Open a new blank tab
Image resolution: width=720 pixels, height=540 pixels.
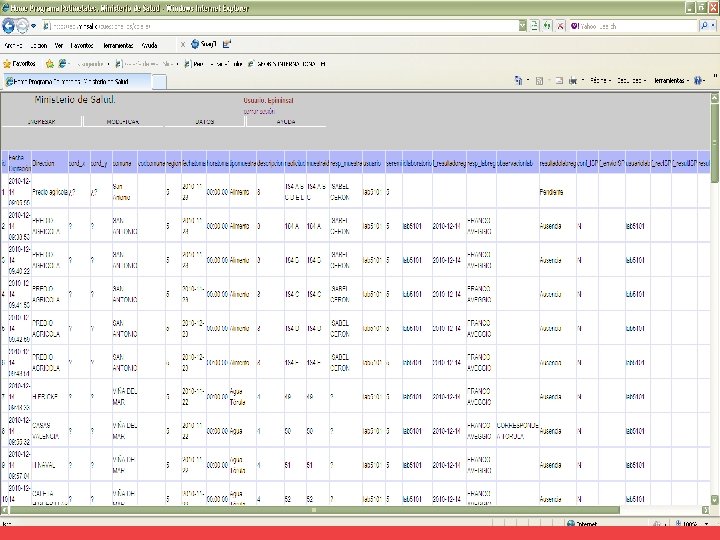(159, 82)
